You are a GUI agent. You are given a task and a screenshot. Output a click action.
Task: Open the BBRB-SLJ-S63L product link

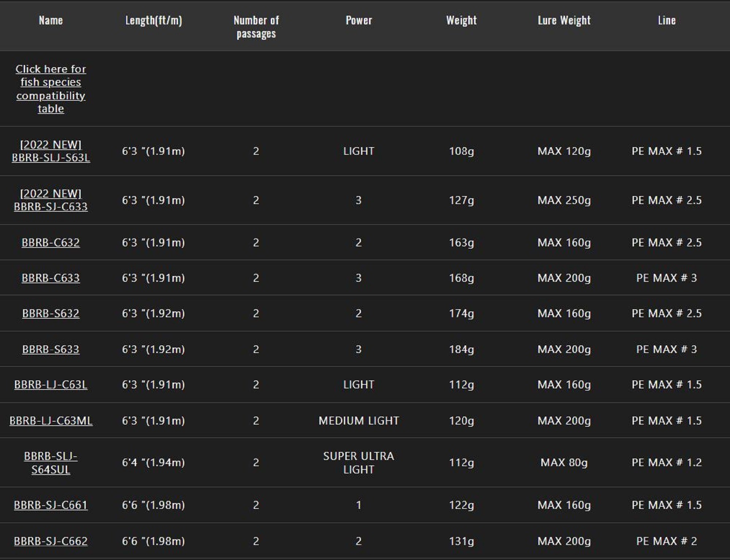(51, 151)
